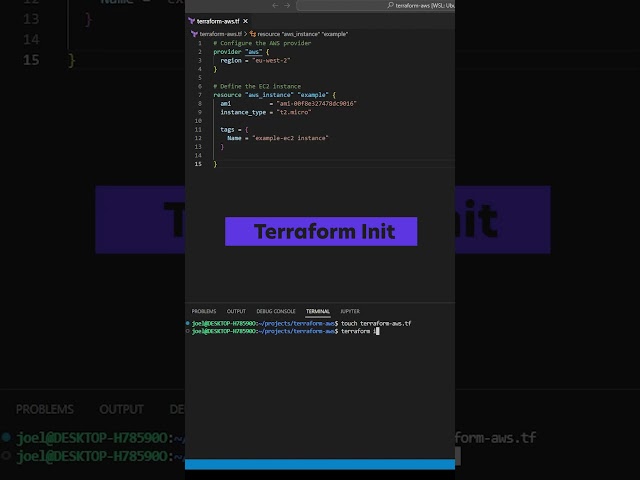Click the ~/projects/terraform-aws path in the first prompt

(296, 323)
